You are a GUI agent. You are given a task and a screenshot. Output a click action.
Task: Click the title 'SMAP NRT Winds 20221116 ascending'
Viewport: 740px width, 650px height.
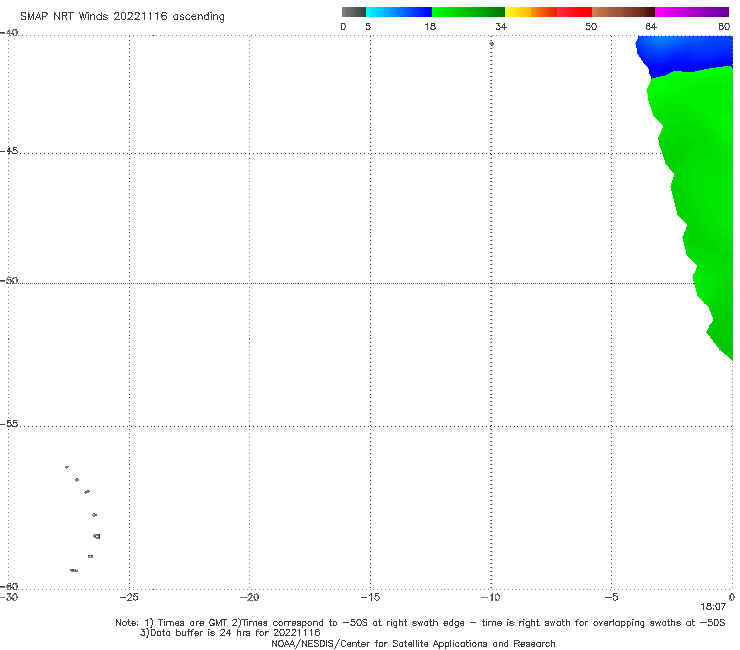(x=122, y=16)
